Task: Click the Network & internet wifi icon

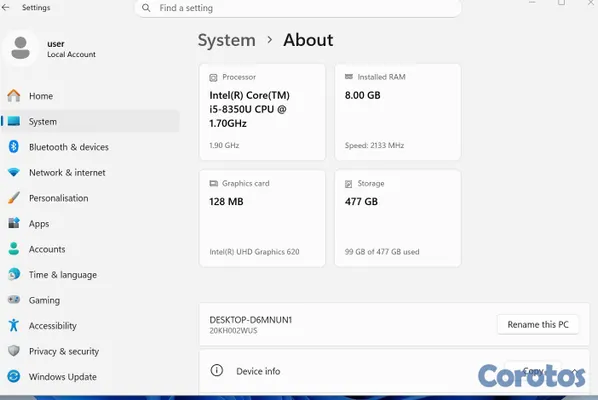Action: click(14, 172)
